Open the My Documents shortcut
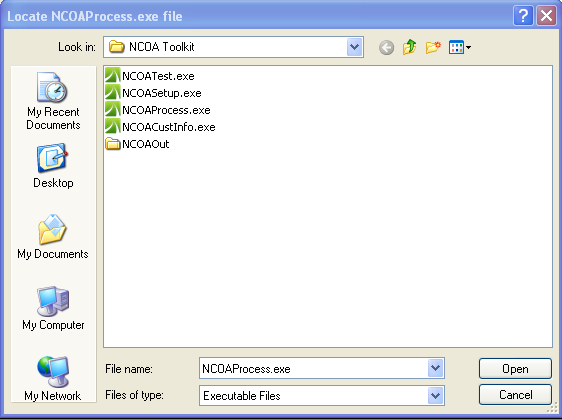 coord(53,237)
